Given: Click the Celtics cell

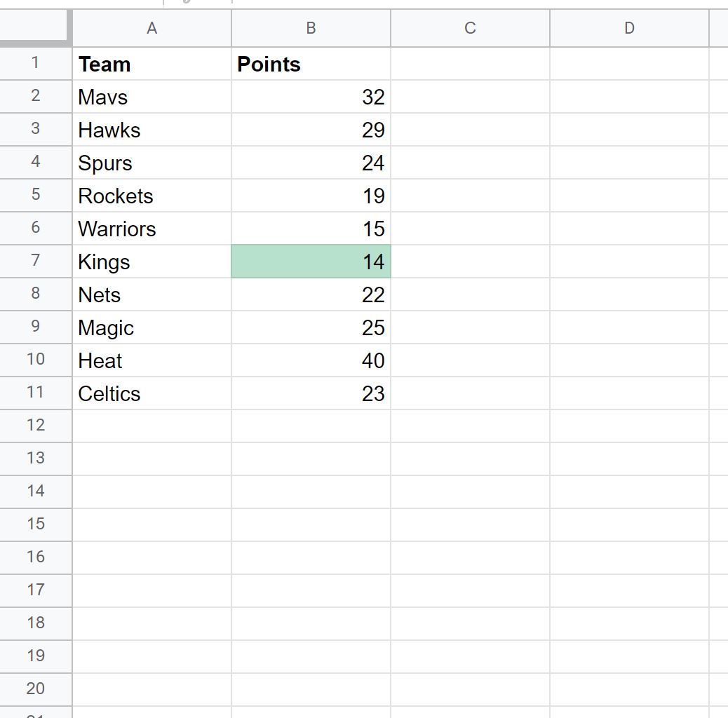Looking at the screenshot, I should pos(151,393).
